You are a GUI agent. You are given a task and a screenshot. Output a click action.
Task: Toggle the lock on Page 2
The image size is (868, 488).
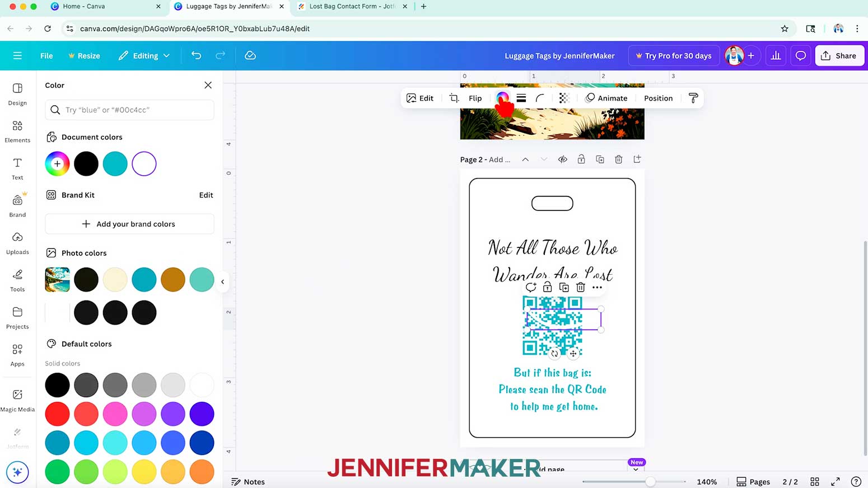[x=581, y=159]
